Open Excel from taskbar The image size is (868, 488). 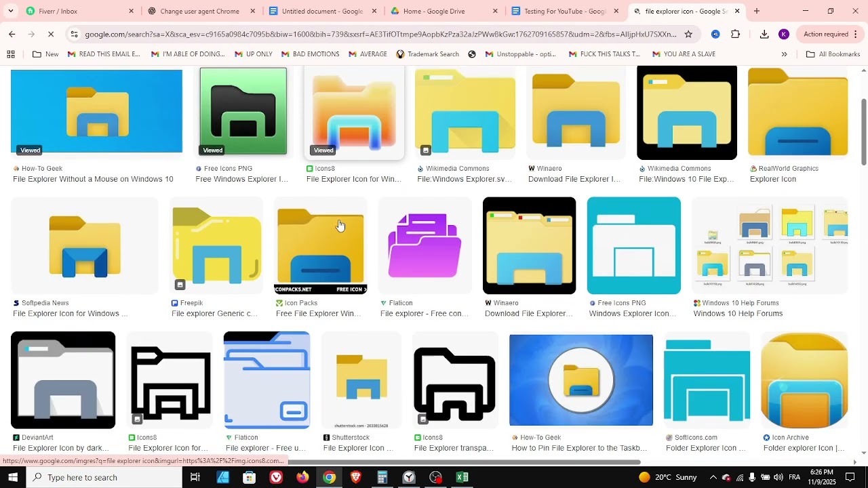pyautogui.click(x=462, y=477)
